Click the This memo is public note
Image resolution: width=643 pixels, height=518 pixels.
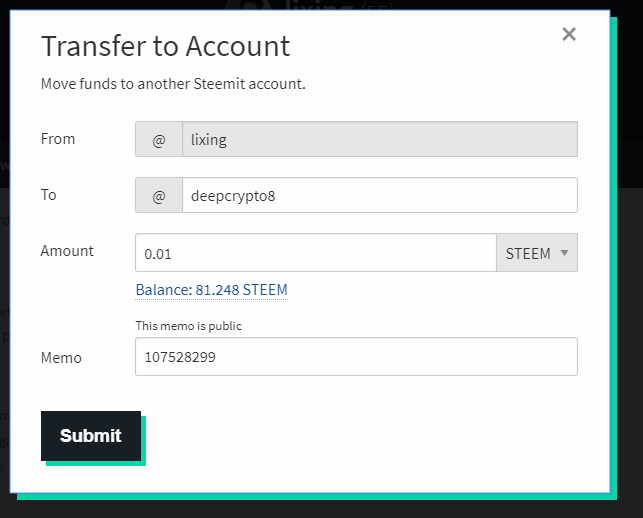click(x=189, y=326)
